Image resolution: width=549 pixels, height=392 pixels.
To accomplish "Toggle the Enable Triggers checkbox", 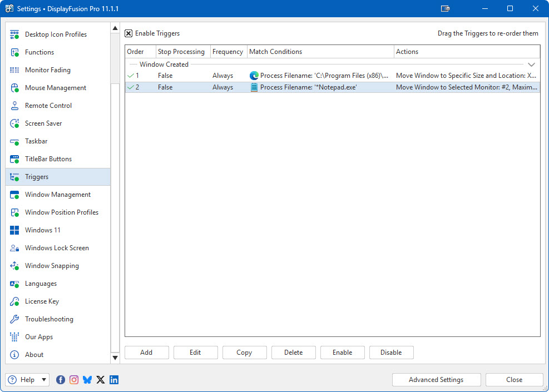I will pyautogui.click(x=128, y=33).
